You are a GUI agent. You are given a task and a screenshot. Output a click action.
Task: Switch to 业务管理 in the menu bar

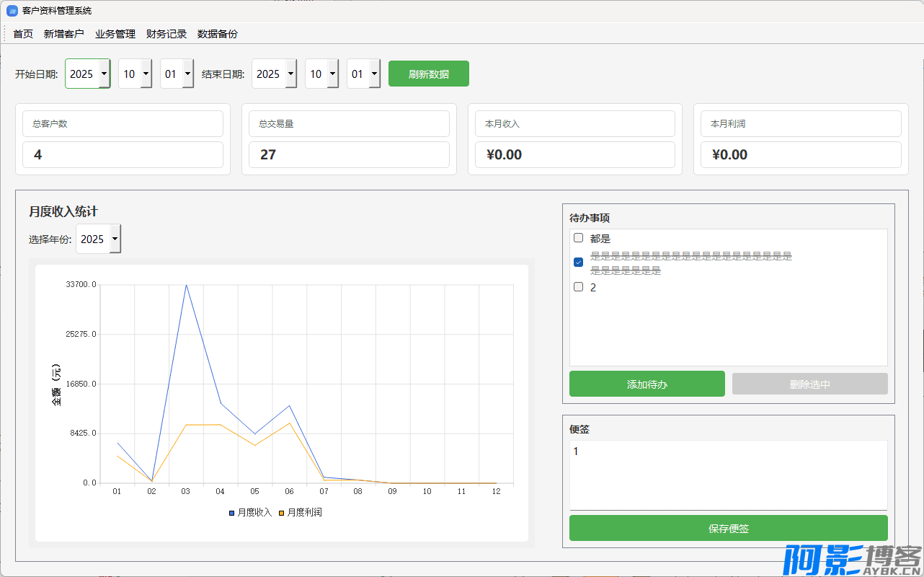tap(115, 34)
